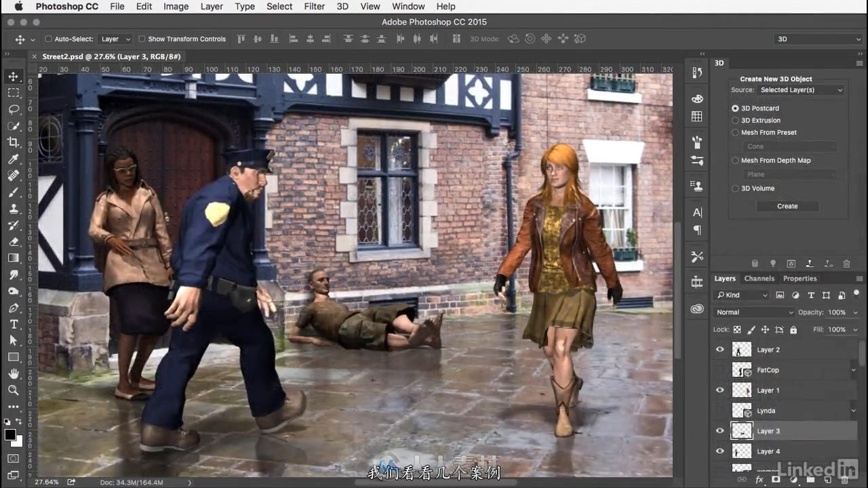The height and width of the screenshot is (488, 868).
Task: Select the 3D Extrusion radio option
Action: (735, 121)
